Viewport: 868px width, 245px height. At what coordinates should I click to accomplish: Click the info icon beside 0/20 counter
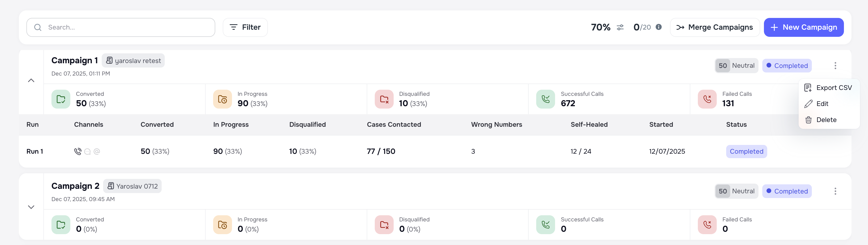[659, 27]
